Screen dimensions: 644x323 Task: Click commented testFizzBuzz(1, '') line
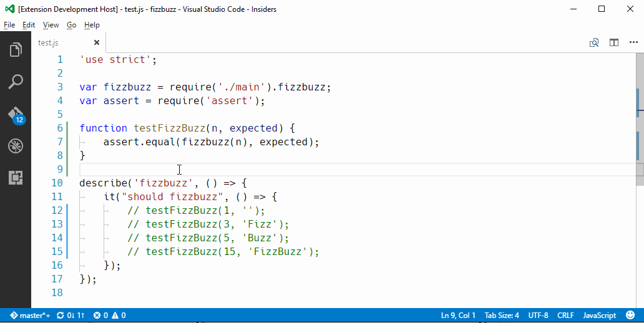coord(197,211)
